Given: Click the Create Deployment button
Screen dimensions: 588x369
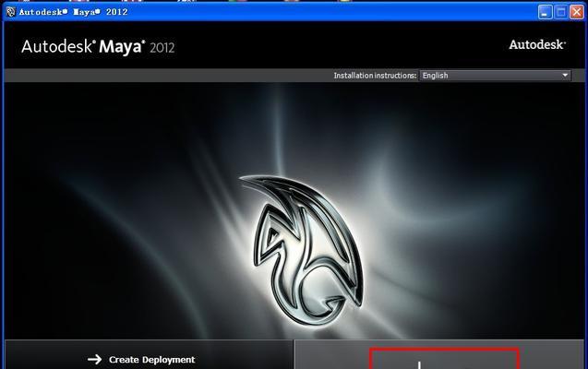Looking at the screenshot, I should [x=149, y=355].
